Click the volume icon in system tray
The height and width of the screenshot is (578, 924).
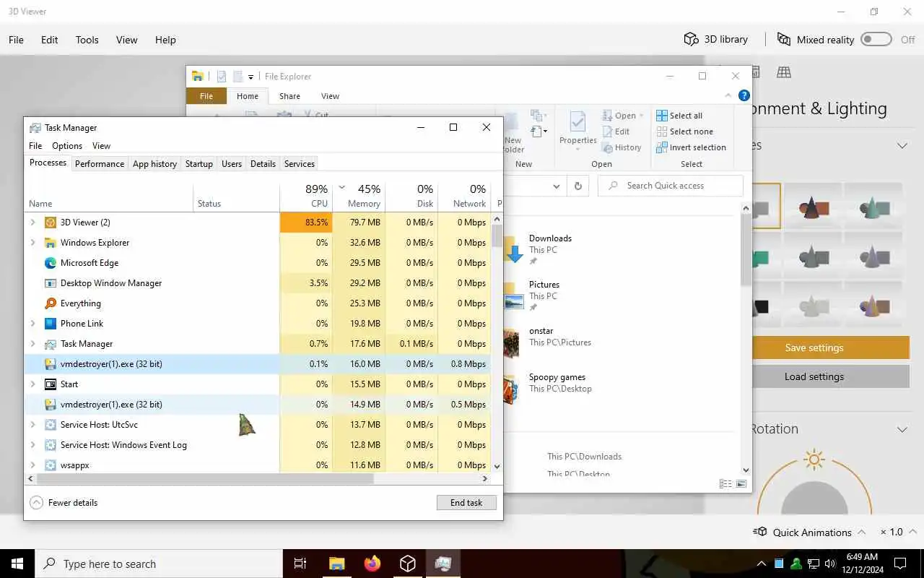coord(830,564)
